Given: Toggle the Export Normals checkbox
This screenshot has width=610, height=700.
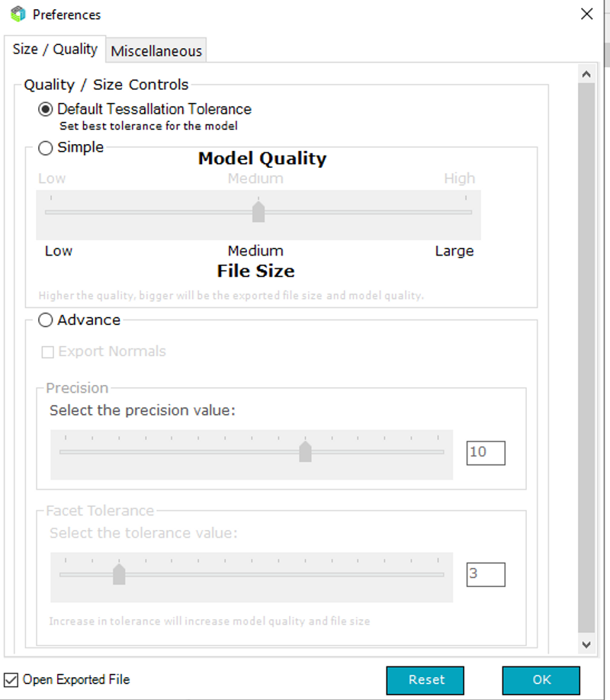Looking at the screenshot, I should click(x=47, y=352).
